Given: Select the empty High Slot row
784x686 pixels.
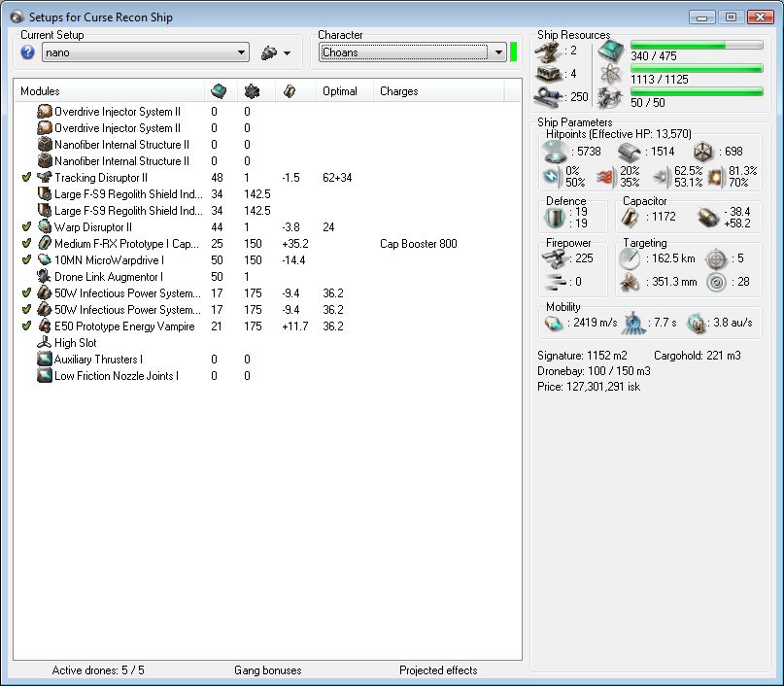Looking at the screenshot, I should point(76,343).
